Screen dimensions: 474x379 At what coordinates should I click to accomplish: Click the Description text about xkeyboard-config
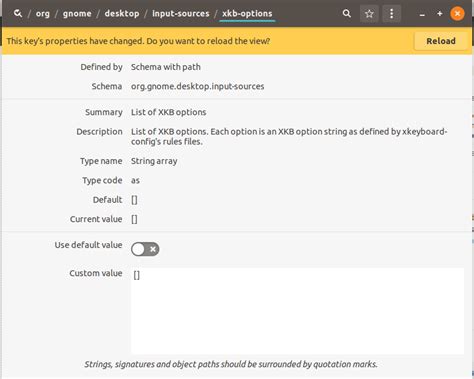pyautogui.click(x=289, y=137)
